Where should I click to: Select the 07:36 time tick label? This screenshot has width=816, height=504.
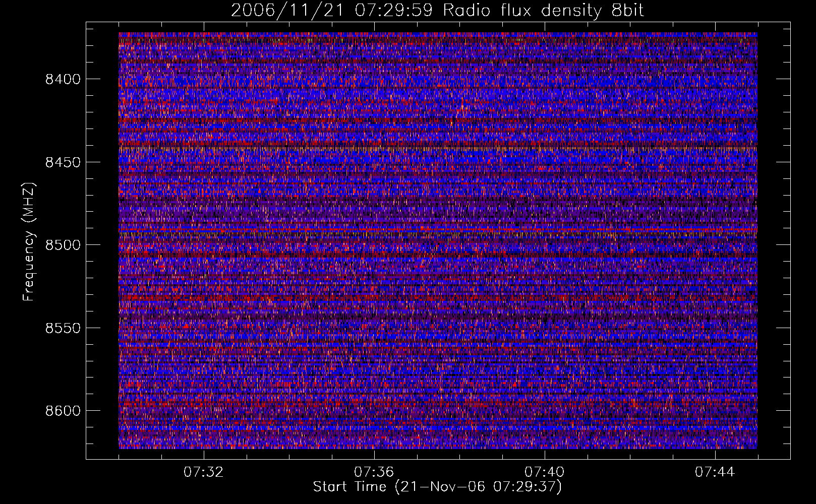(x=374, y=472)
